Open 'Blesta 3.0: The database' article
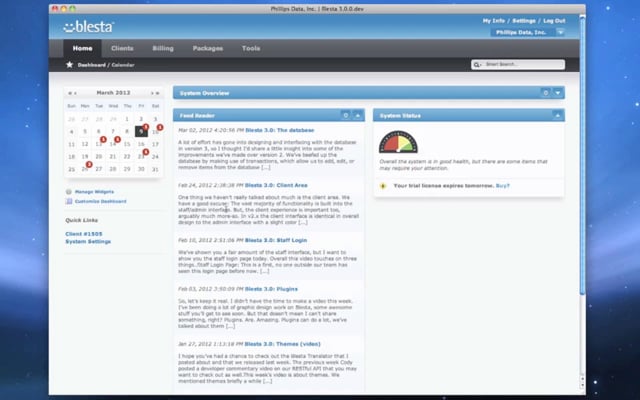Screen dimensions: 640x400 pos(280,130)
